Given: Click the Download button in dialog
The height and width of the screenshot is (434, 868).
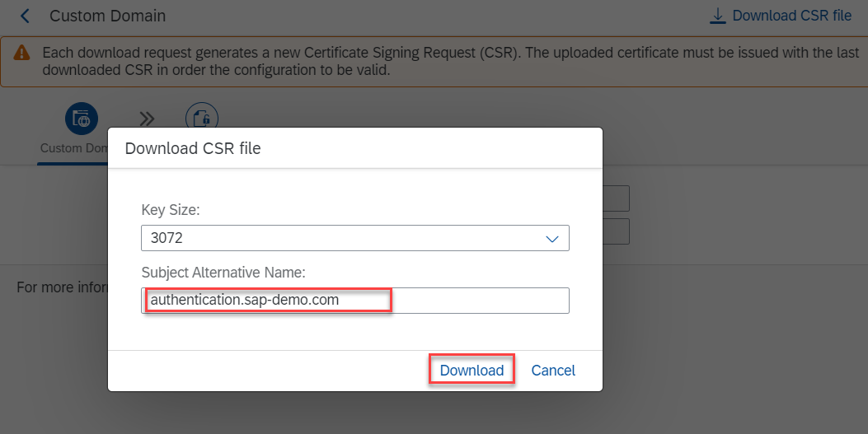Looking at the screenshot, I should coord(472,370).
